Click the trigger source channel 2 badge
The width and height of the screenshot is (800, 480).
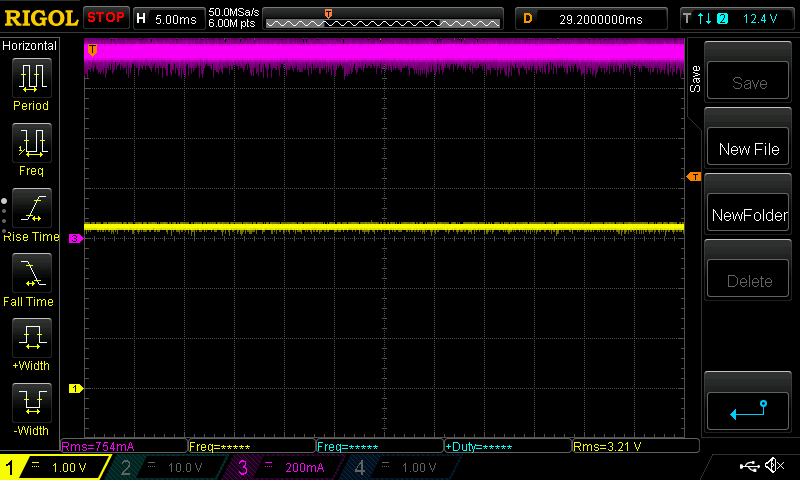point(722,19)
